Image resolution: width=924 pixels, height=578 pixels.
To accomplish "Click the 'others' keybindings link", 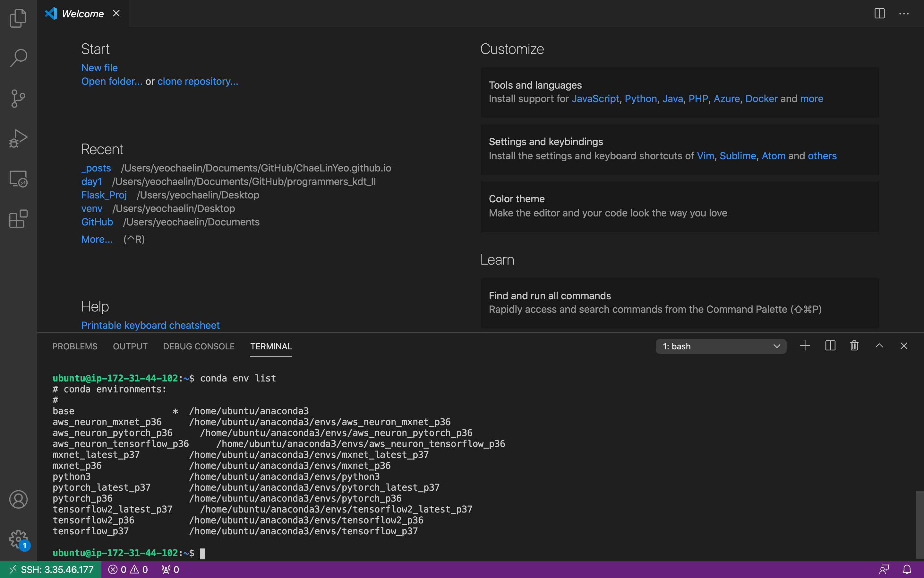I will 822,156.
